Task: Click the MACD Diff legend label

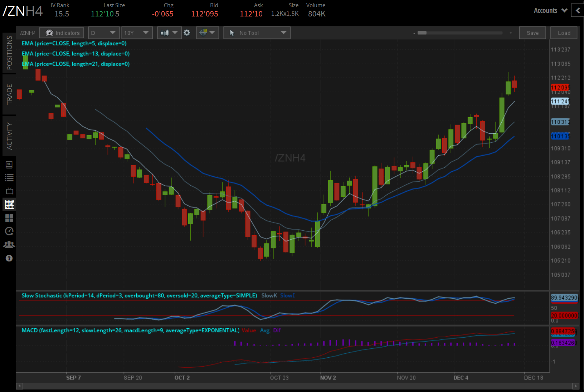Action: click(277, 330)
